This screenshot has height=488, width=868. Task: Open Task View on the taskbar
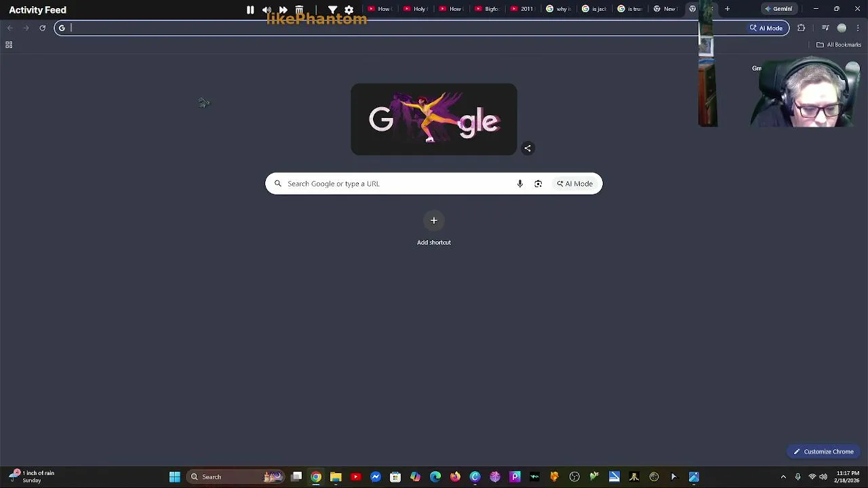(x=296, y=476)
